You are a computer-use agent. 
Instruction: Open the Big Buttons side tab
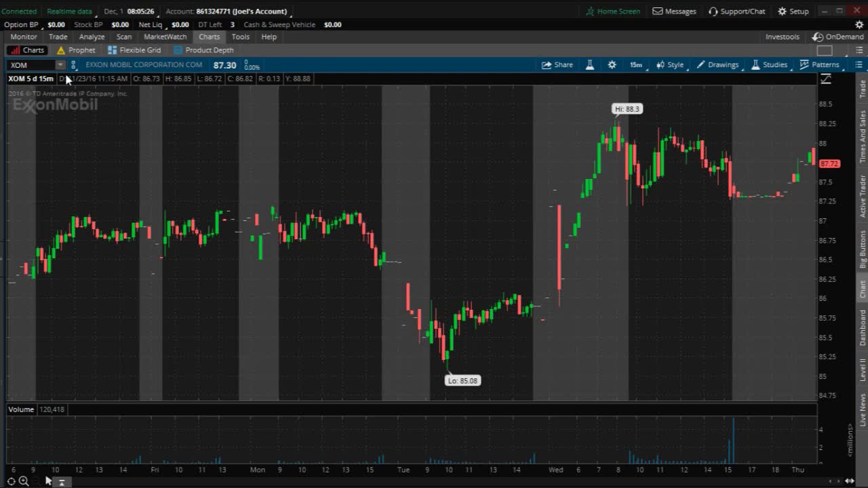click(863, 249)
